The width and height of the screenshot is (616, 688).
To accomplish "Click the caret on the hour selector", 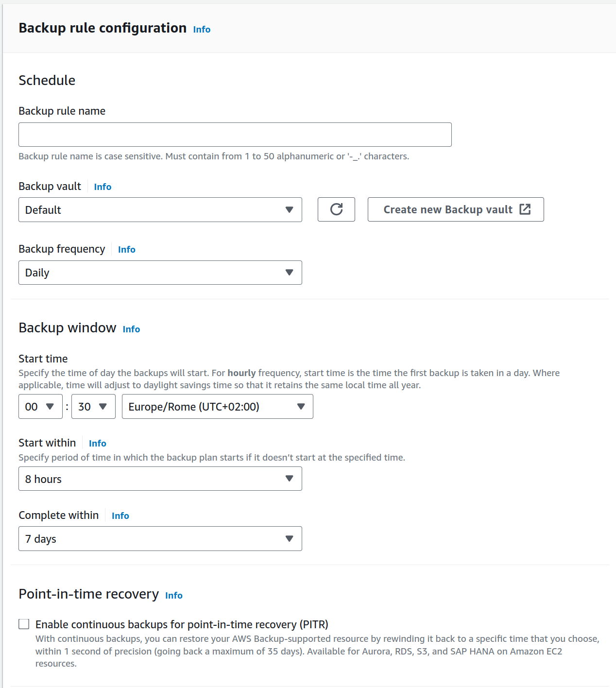I will coord(51,407).
